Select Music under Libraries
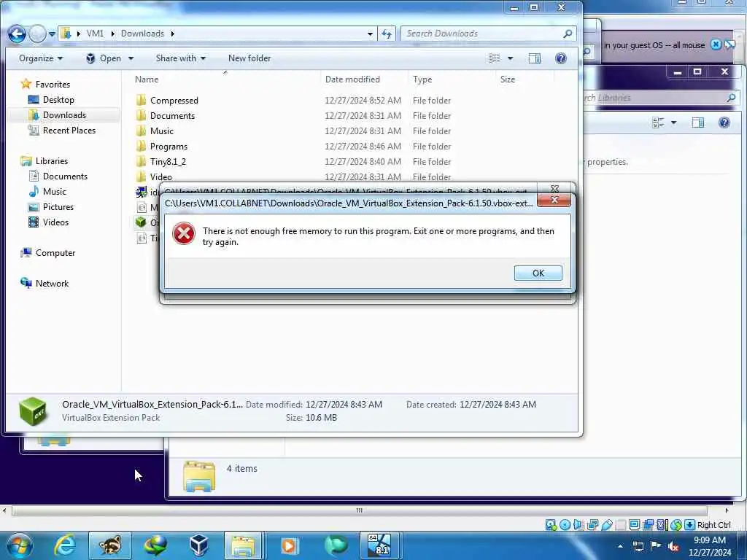The height and width of the screenshot is (560, 747). [x=54, y=192]
